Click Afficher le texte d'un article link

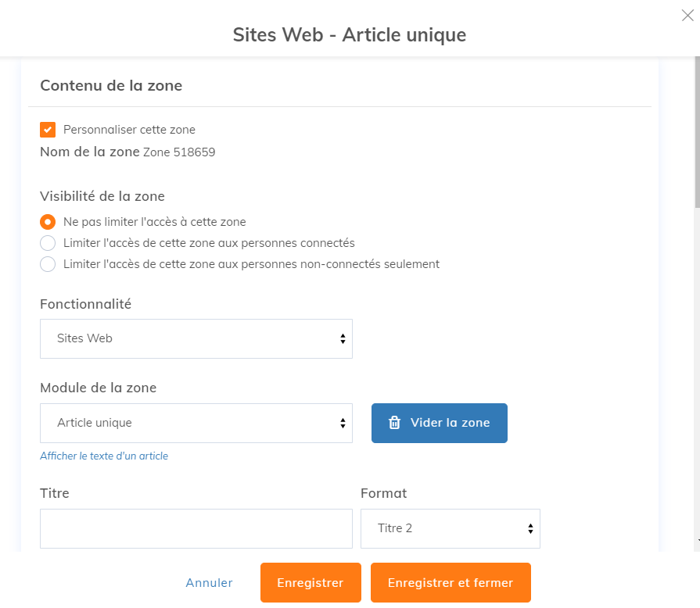coord(104,456)
